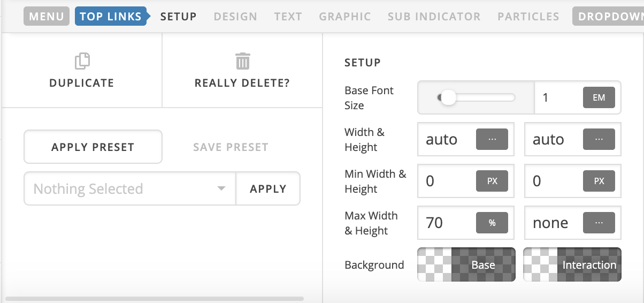Change the Max Width percent unit

[492, 223]
